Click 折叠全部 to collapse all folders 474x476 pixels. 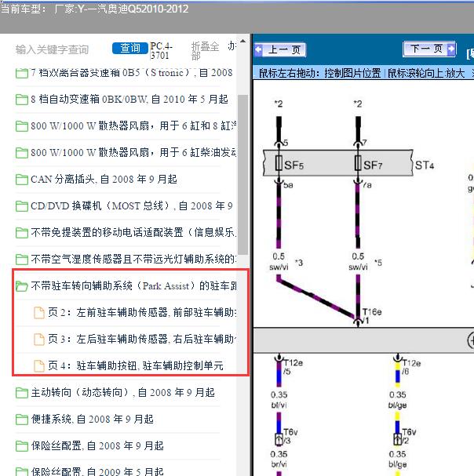click(x=205, y=51)
